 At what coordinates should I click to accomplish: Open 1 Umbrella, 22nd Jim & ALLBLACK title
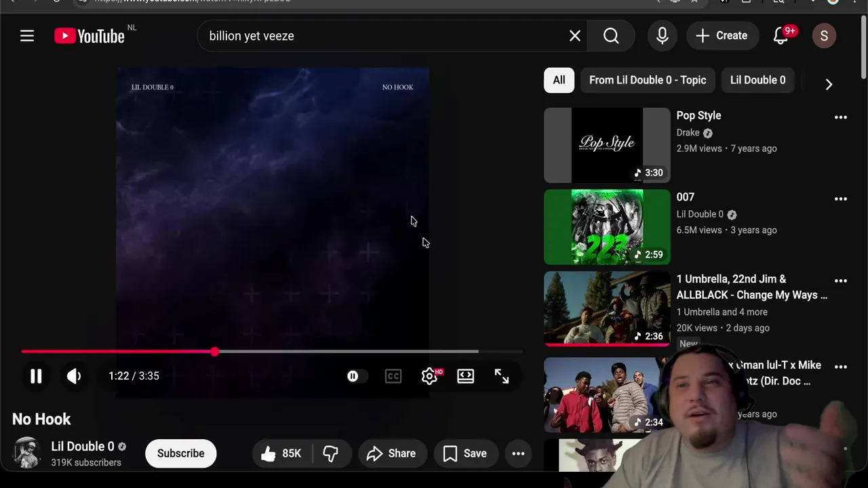751,287
